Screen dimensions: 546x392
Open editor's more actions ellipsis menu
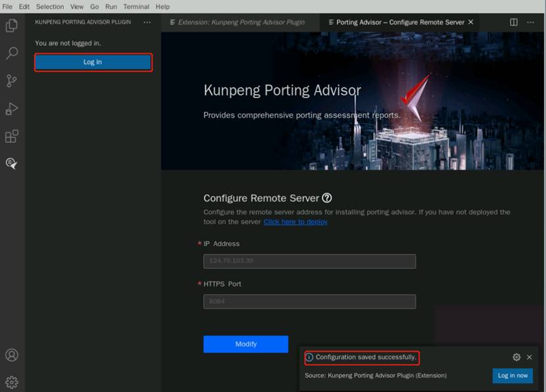pyautogui.click(x=532, y=22)
